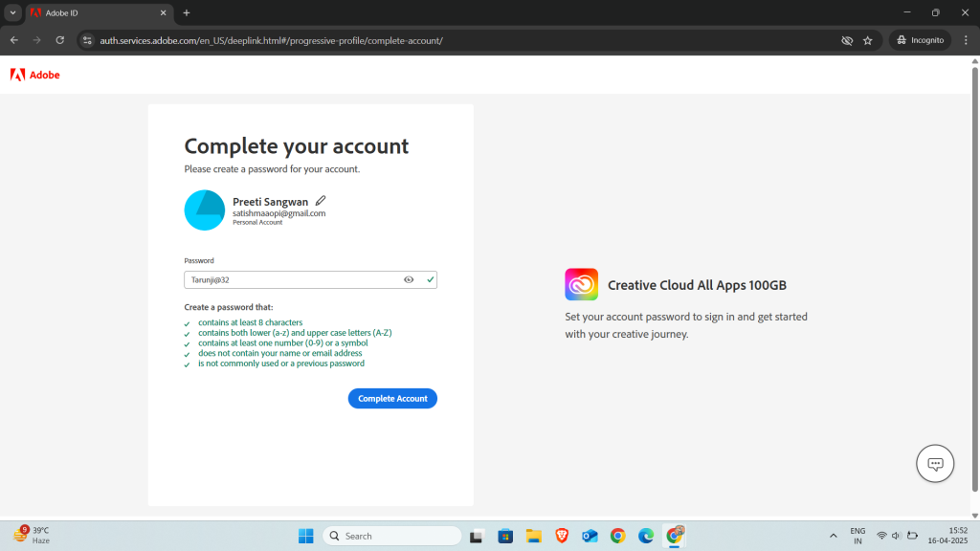
Task: Launch Brave browser from the taskbar
Action: click(561, 536)
